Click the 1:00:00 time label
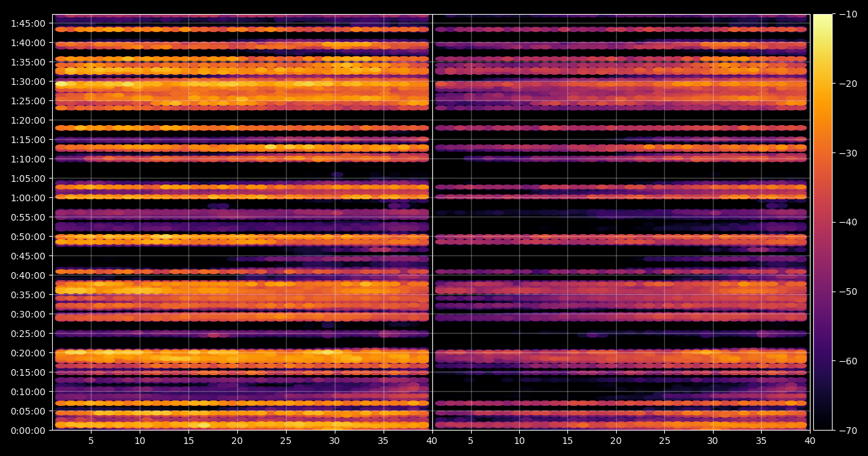The image size is (868, 456). coord(28,197)
